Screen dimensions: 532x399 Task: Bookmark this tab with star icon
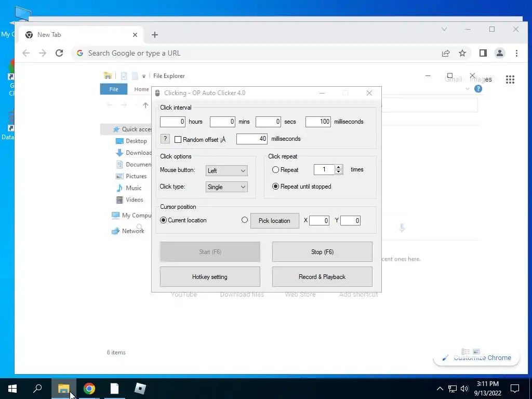click(x=462, y=53)
